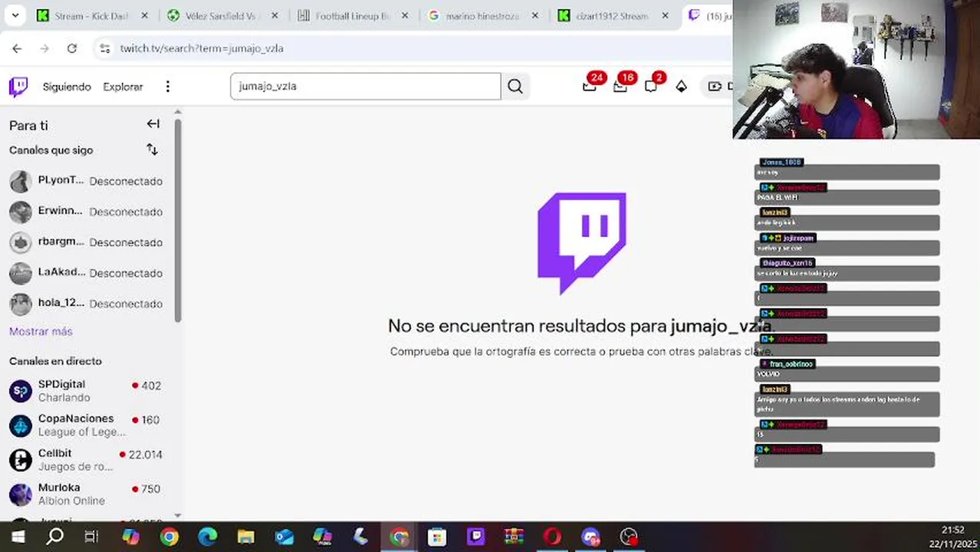This screenshot has height=552, width=980.
Task: Close the Vélez Sarsfield tab
Action: (x=275, y=15)
